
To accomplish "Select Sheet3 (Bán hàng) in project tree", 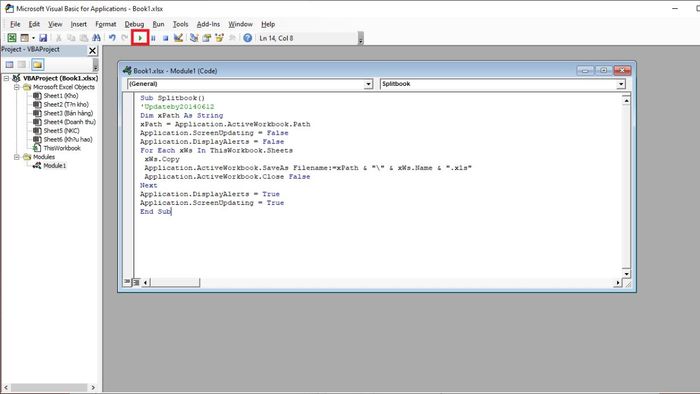I will (x=68, y=113).
